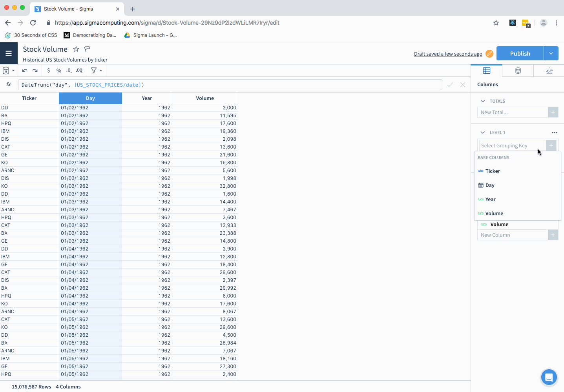Open Level 1 more options menu

(x=555, y=132)
